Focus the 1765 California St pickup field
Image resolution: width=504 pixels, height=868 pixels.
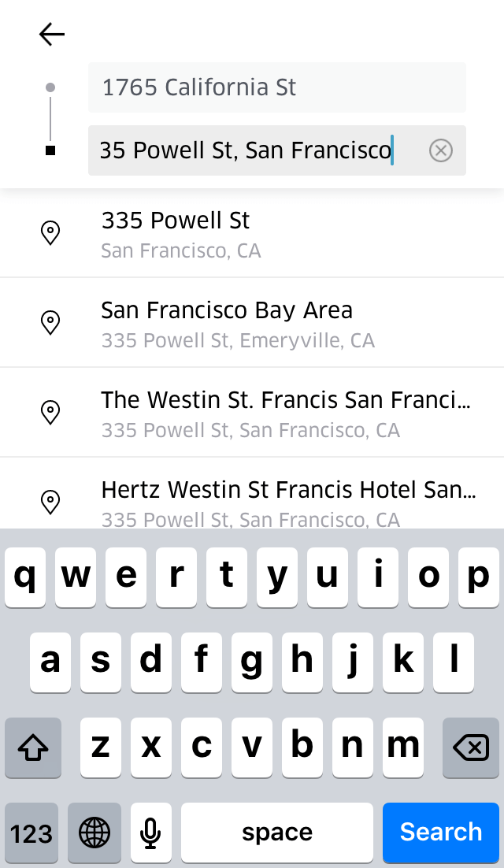(276, 87)
